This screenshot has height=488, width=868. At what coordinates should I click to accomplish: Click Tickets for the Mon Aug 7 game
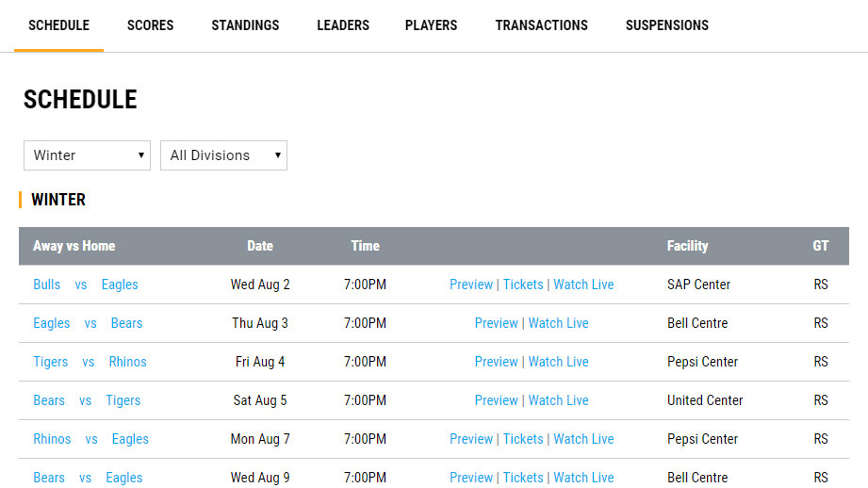point(523,439)
